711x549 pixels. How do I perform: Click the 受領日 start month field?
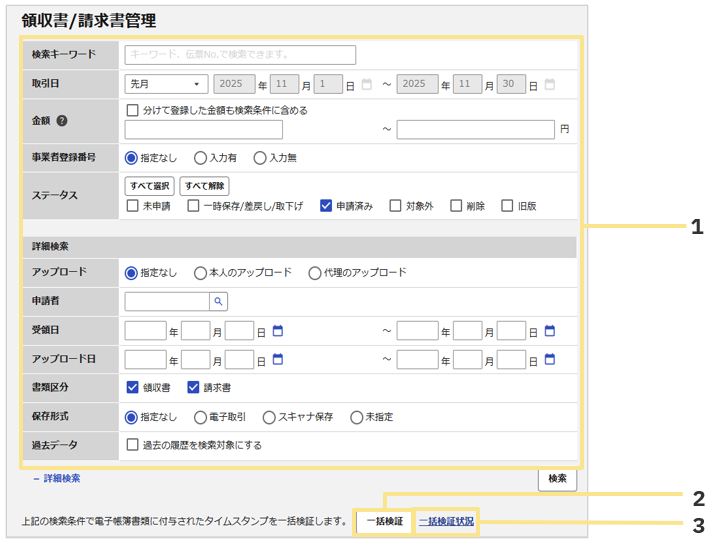(x=195, y=331)
